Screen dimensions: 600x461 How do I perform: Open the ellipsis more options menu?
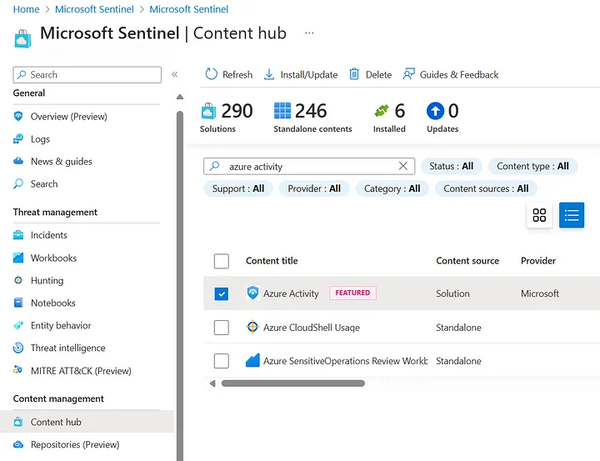click(309, 33)
